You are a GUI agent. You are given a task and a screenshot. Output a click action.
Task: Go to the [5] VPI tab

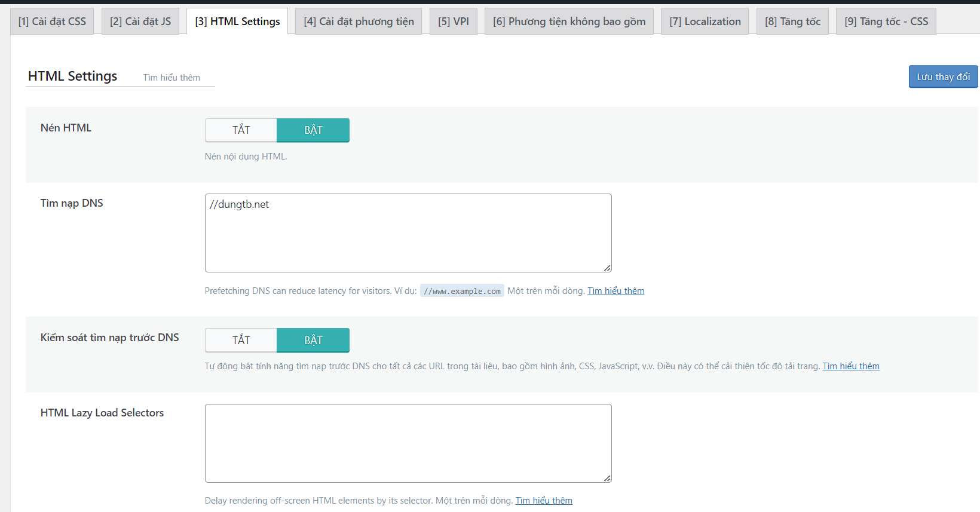454,22
